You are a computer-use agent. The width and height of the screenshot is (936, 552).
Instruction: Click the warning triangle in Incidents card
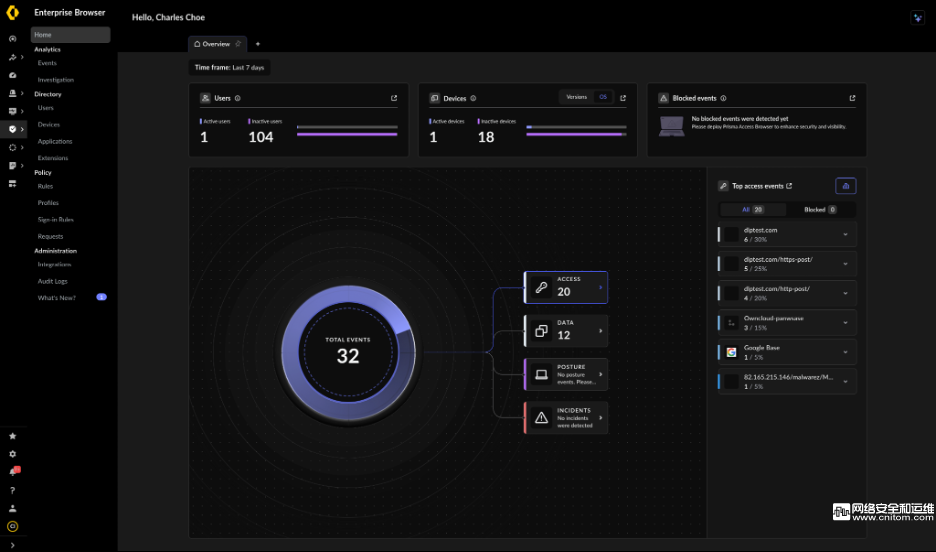(x=541, y=418)
